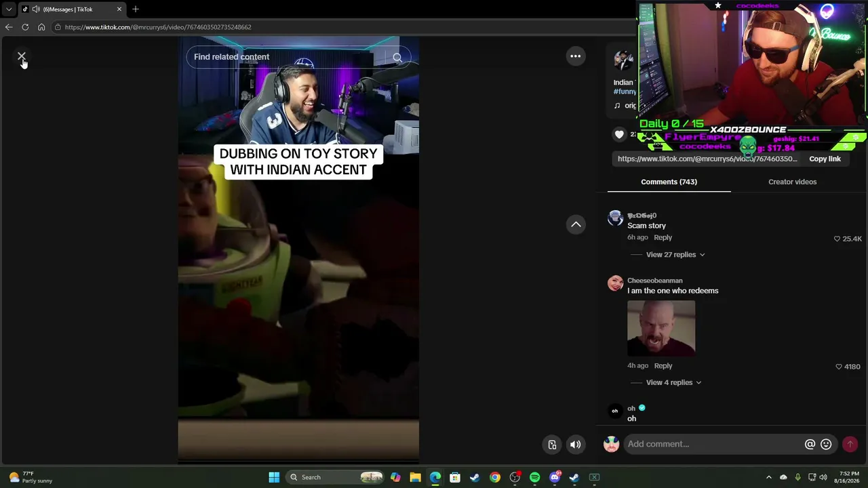Click the search magnifier in Find related content
Screen dimensions: 868x488
pyautogui.click(x=397, y=57)
